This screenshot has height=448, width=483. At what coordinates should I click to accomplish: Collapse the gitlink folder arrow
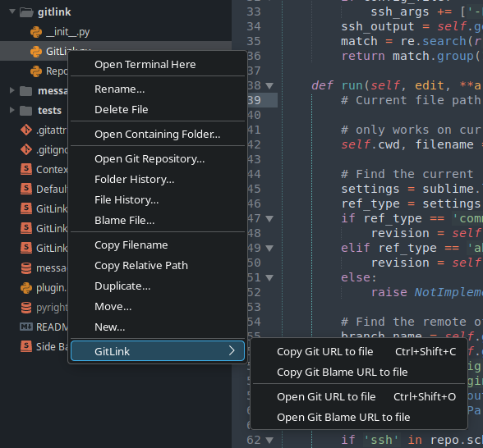point(12,11)
